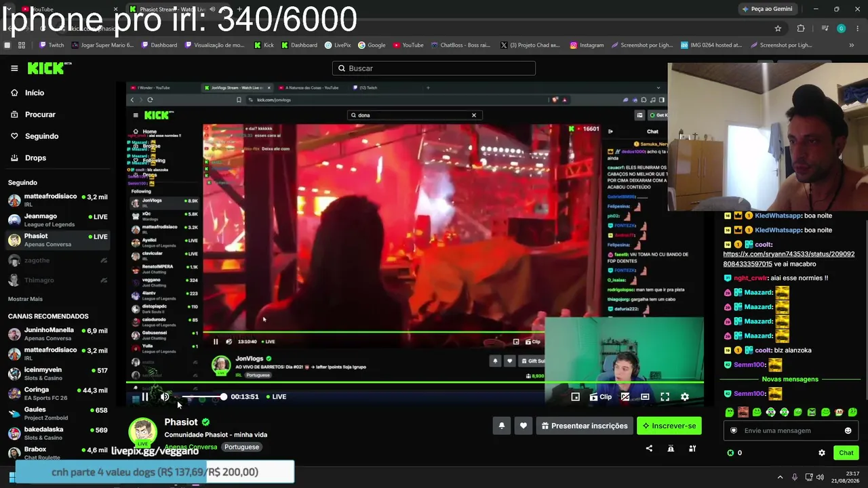Viewport: 868px width, 488px height.
Task: Open the player settings gear
Action: click(x=685, y=397)
